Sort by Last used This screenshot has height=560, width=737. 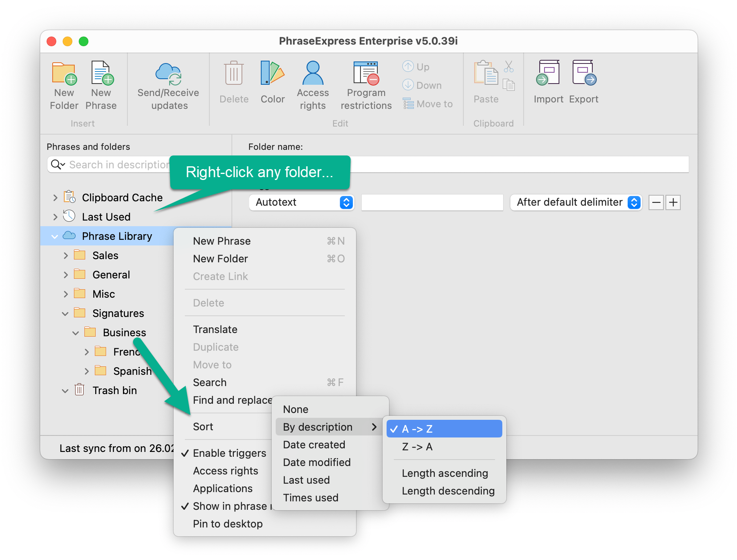(x=330, y=480)
